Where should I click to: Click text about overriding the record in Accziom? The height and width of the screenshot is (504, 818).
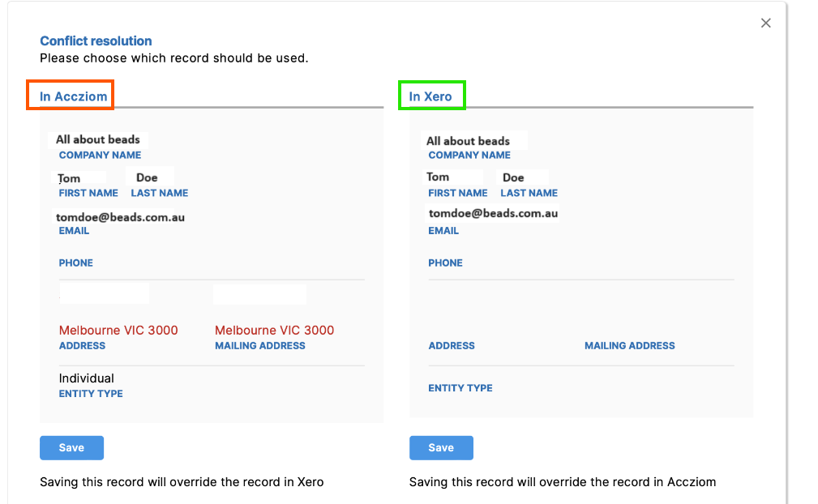coord(563,482)
